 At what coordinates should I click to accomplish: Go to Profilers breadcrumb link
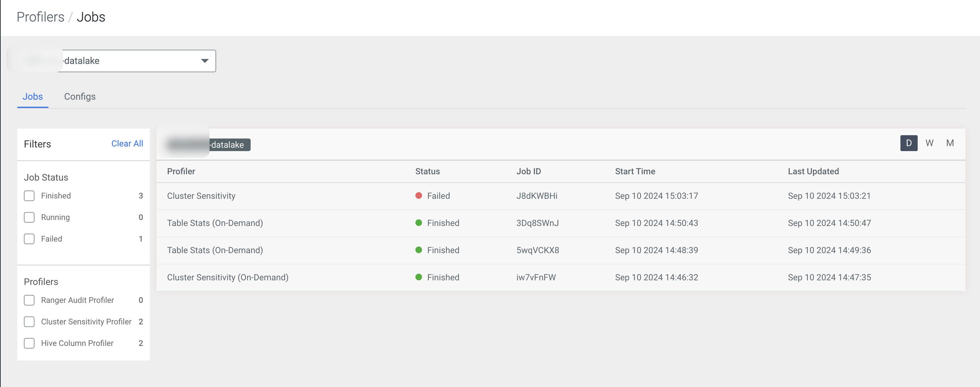(x=40, y=17)
